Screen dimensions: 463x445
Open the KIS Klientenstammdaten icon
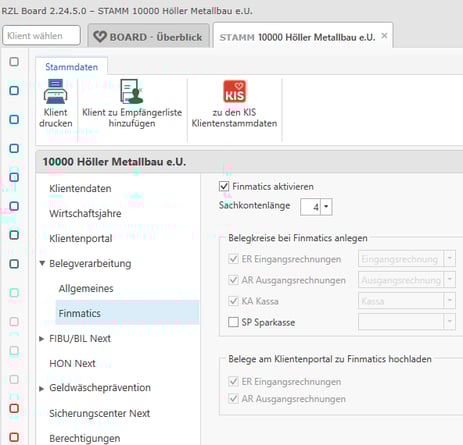(234, 91)
